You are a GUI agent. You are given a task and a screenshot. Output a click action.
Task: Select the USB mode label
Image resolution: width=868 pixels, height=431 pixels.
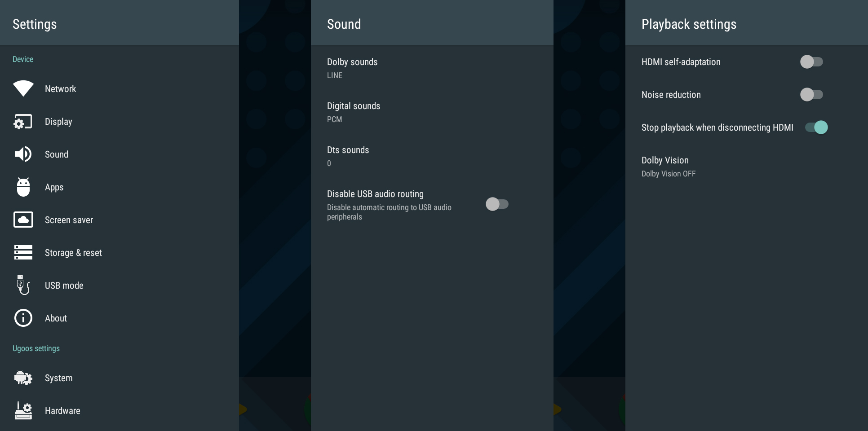[64, 286]
